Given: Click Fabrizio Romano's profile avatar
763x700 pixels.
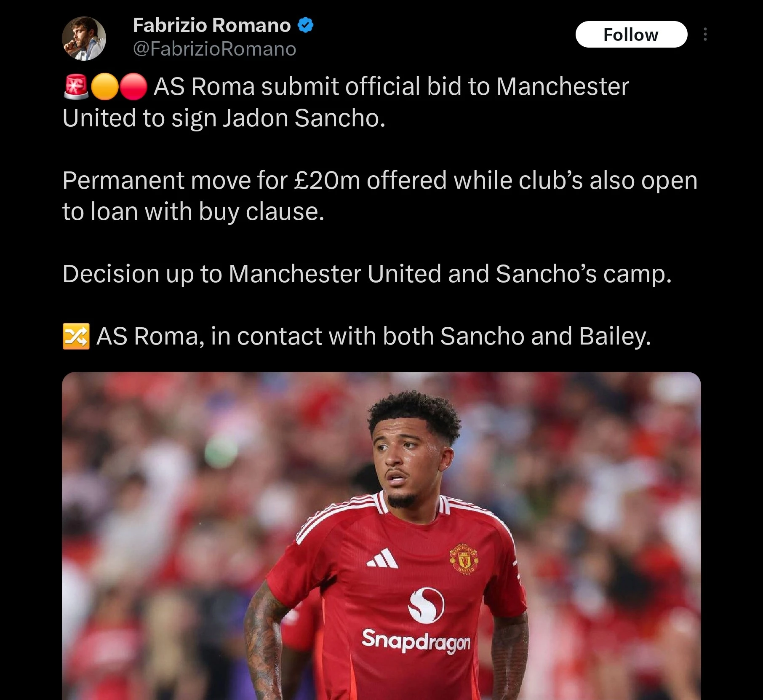Looking at the screenshot, I should pos(84,38).
